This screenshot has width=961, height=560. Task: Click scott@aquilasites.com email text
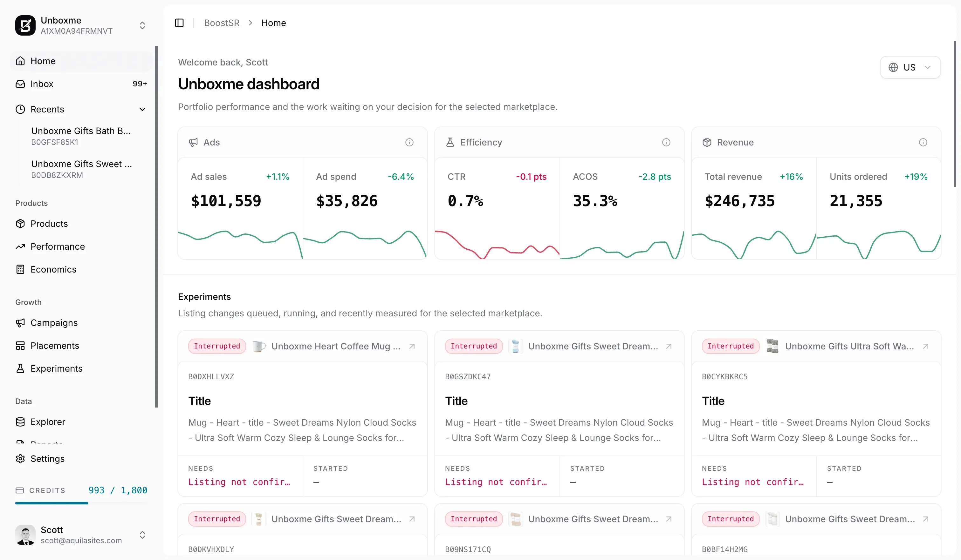81,541
